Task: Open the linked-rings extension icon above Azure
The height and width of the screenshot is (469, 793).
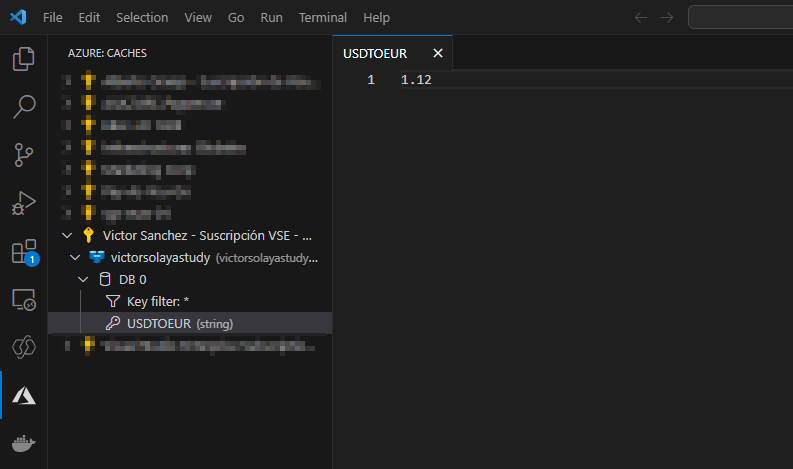Action: (x=23, y=347)
